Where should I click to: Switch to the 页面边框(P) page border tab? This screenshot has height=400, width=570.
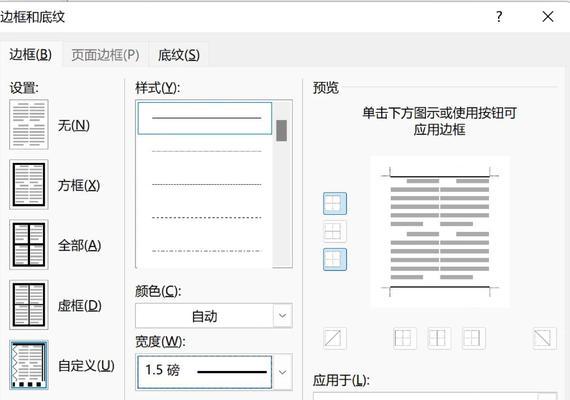105,55
